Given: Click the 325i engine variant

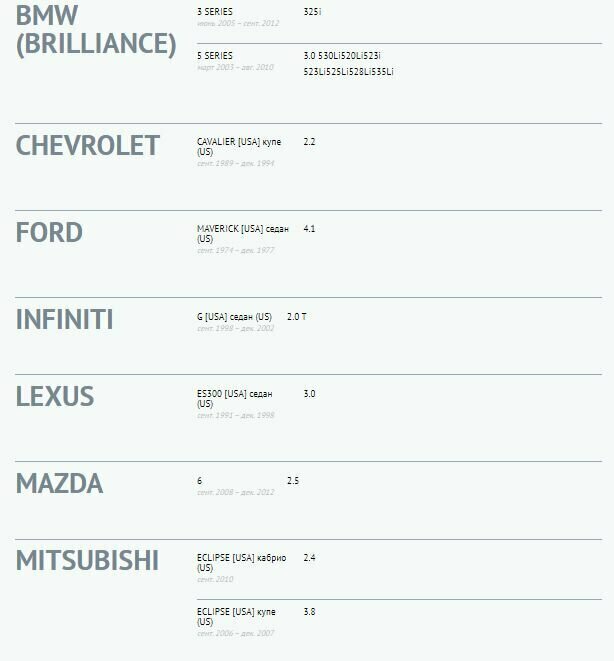Looking at the screenshot, I should tap(312, 12).
